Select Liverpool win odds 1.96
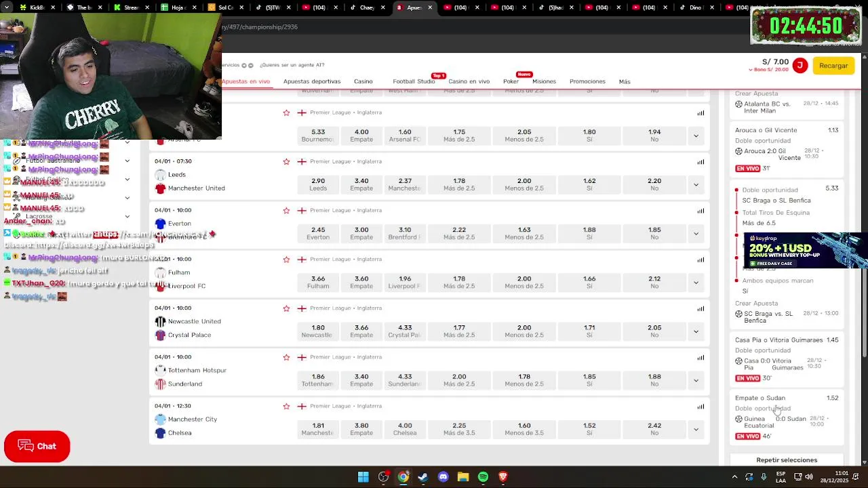 [x=405, y=282]
